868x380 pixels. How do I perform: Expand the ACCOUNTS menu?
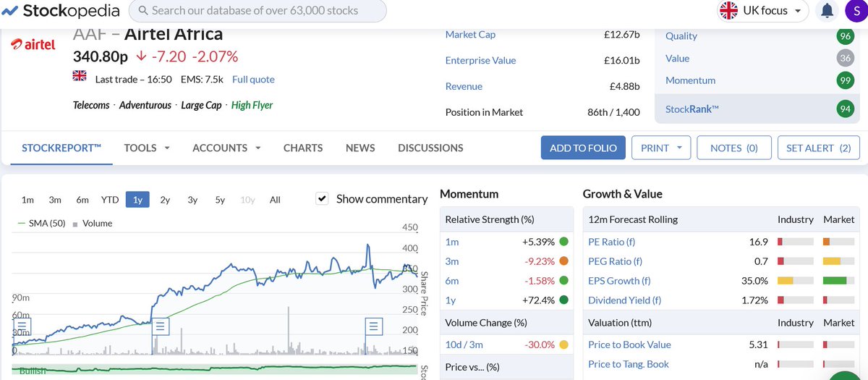(x=226, y=148)
